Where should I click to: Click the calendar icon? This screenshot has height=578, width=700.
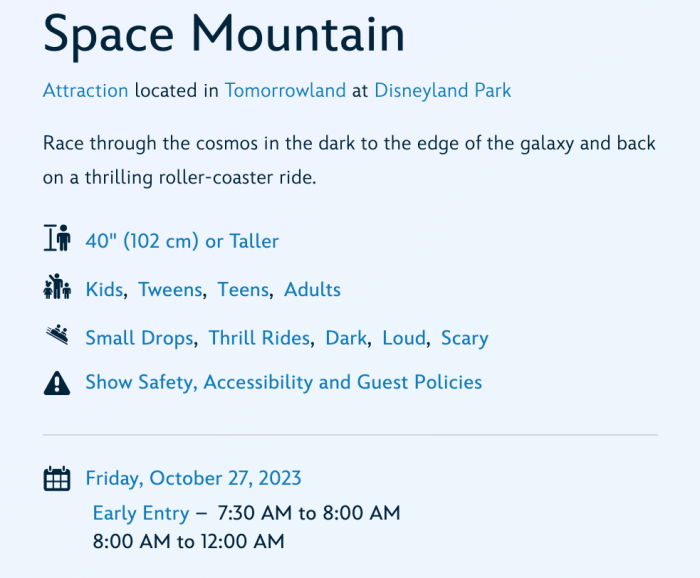click(x=57, y=478)
